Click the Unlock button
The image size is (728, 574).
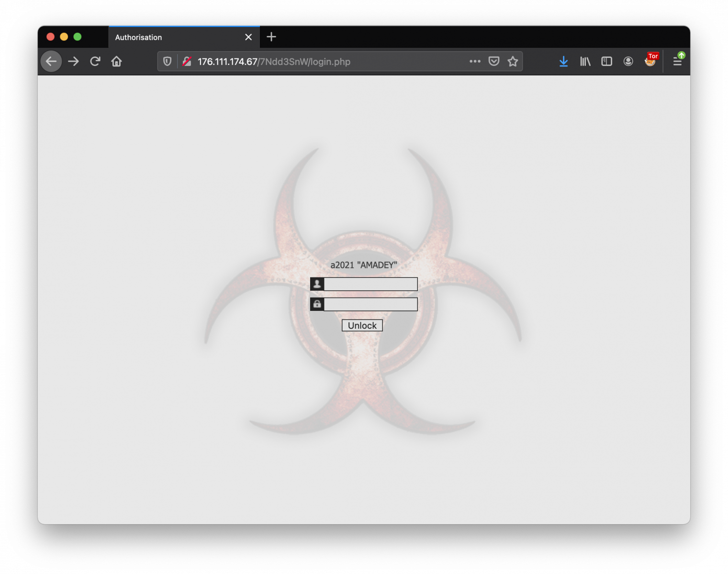pyautogui.click(x=362, y=325)
